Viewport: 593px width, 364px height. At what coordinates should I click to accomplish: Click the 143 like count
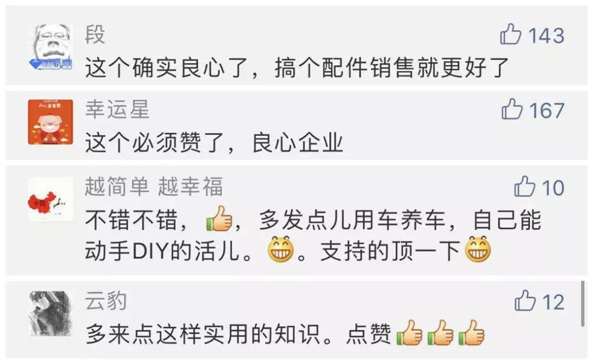click(x=546, y=36)
